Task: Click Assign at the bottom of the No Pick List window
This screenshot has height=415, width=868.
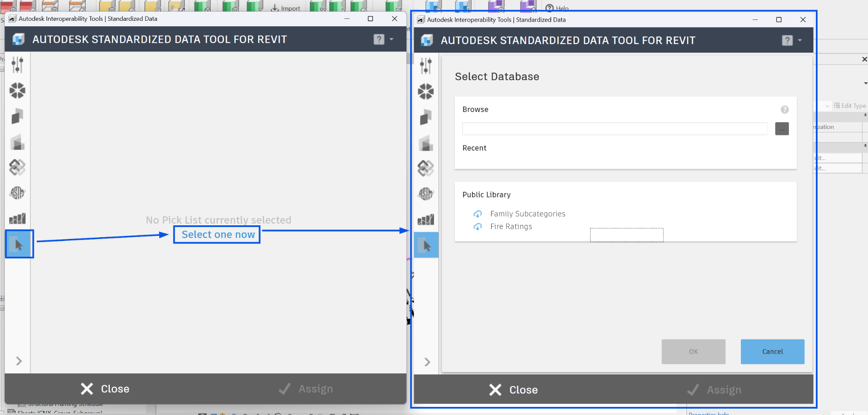Action: [306, 389]
